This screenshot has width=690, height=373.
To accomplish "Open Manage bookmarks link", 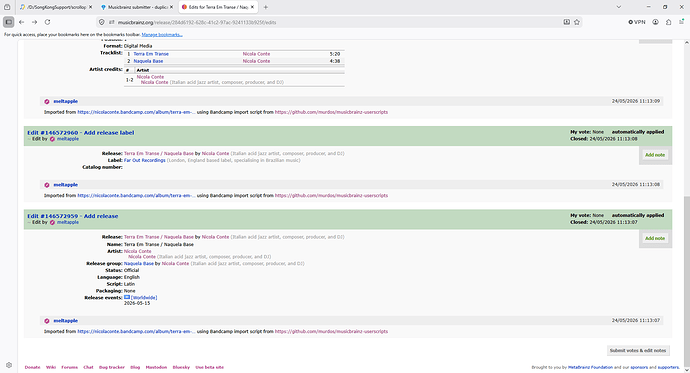I will [162, 35].
